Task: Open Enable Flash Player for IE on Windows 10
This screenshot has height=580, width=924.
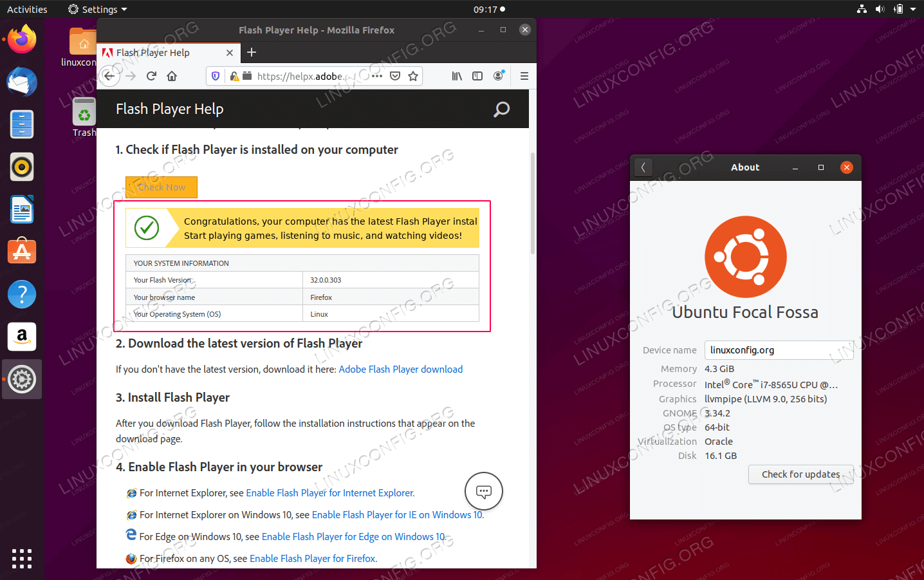Action: tap(397, 515)
